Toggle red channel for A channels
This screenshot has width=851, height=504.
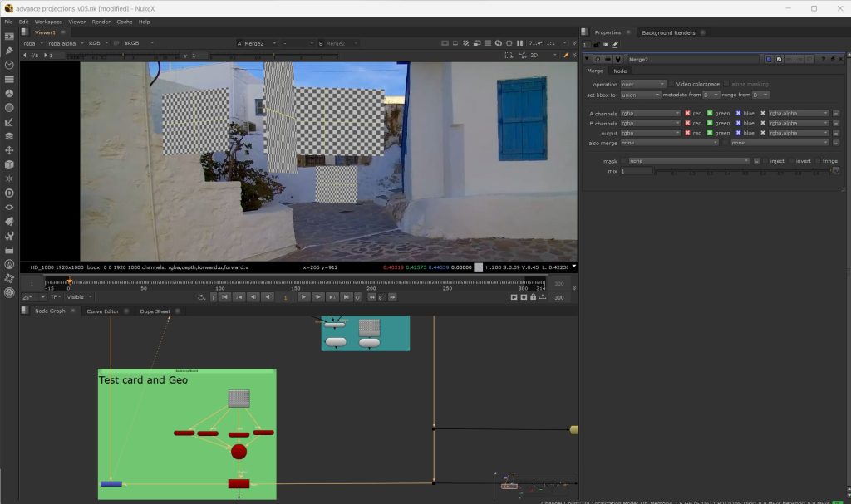click(x=687, y=113)
